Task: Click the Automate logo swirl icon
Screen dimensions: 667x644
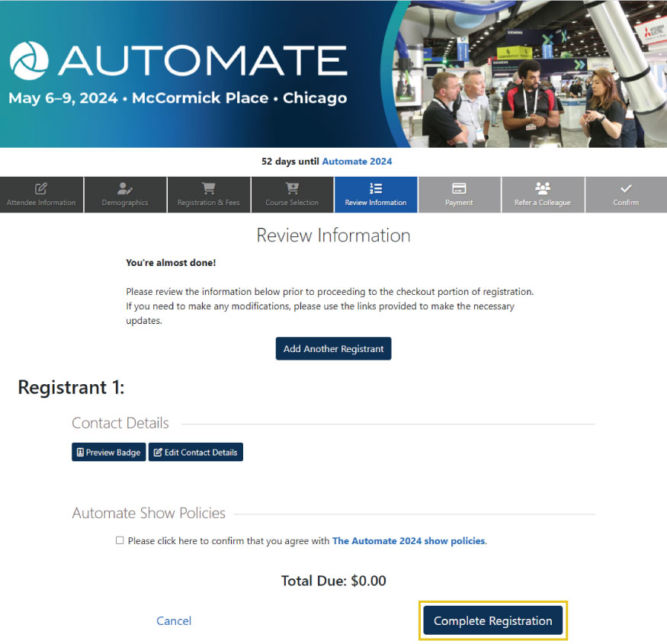Action: [x=29, y=61]
